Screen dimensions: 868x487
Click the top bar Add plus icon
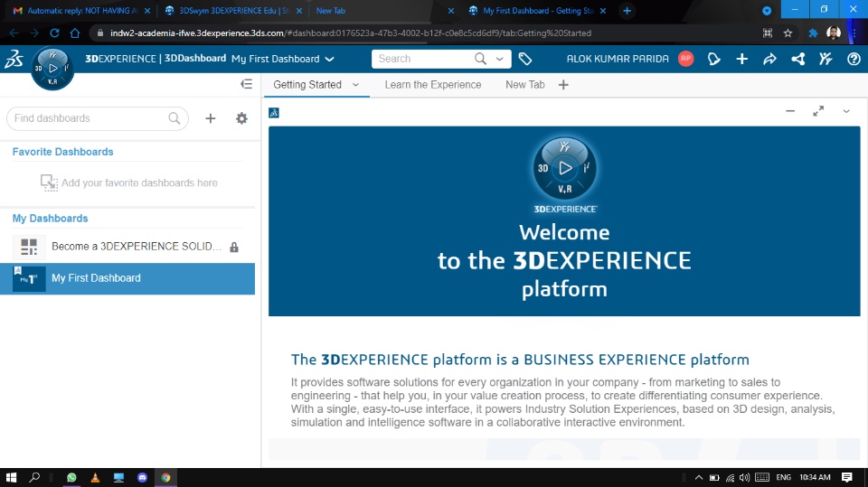(x=741, y=59)
